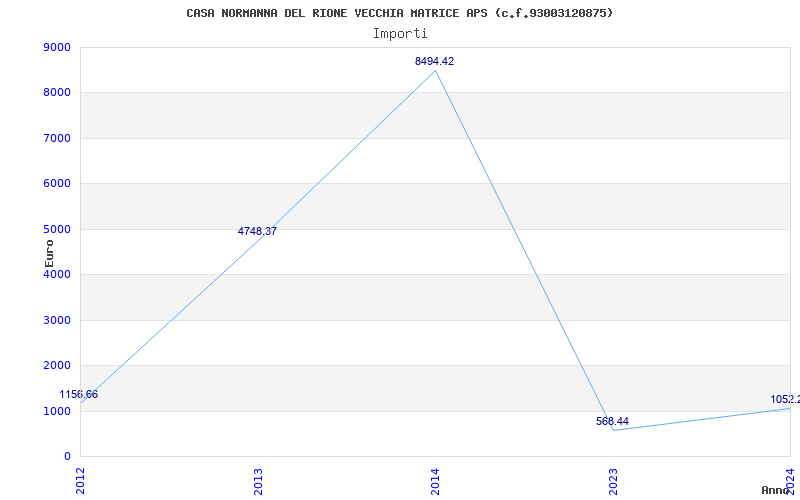Click the 8000 y-axis tick label
Screen dimensions: 800x500
point(57,93)
